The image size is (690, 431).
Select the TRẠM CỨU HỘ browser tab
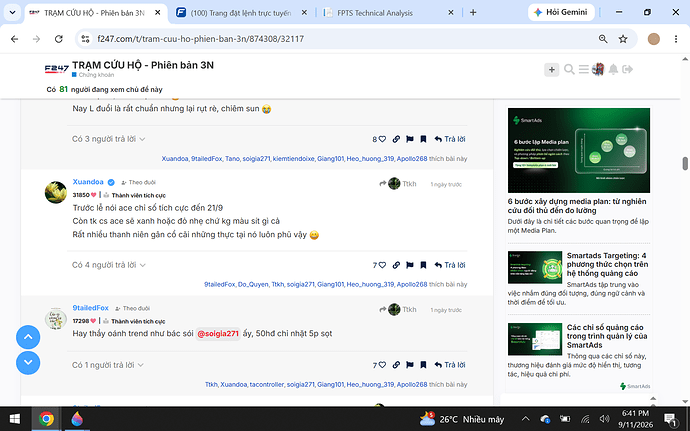[x=95, y=13]
